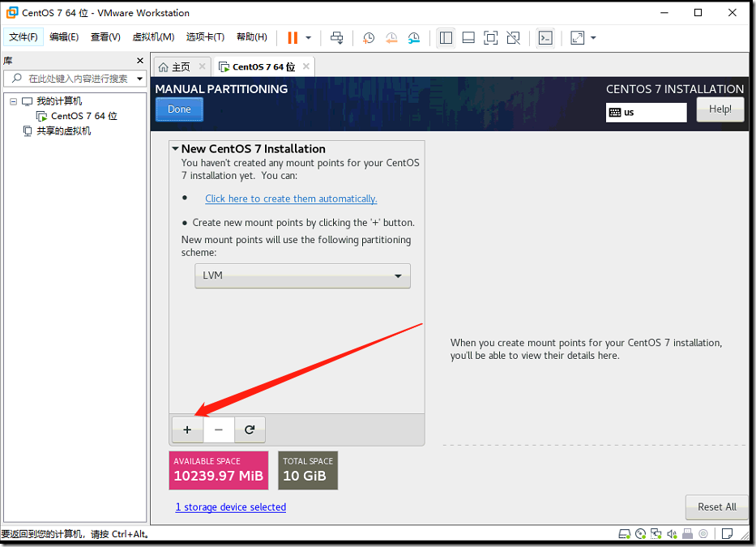Select CentOS 7 64 位 in library tree
The height and width of the screenshot is (547, 756).
pyautogui.click(x=84, y=116)
